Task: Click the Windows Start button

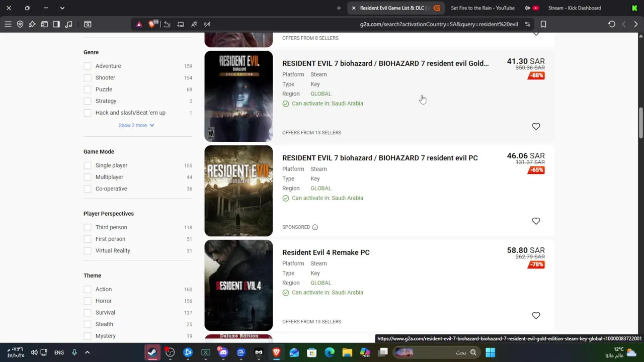Action: point(490,352)
